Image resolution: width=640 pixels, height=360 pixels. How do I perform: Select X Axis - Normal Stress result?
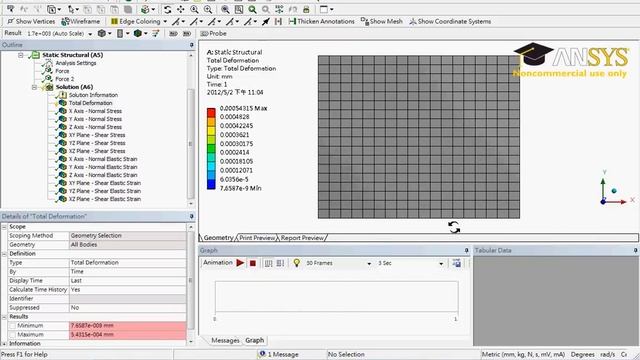[95, 111]
